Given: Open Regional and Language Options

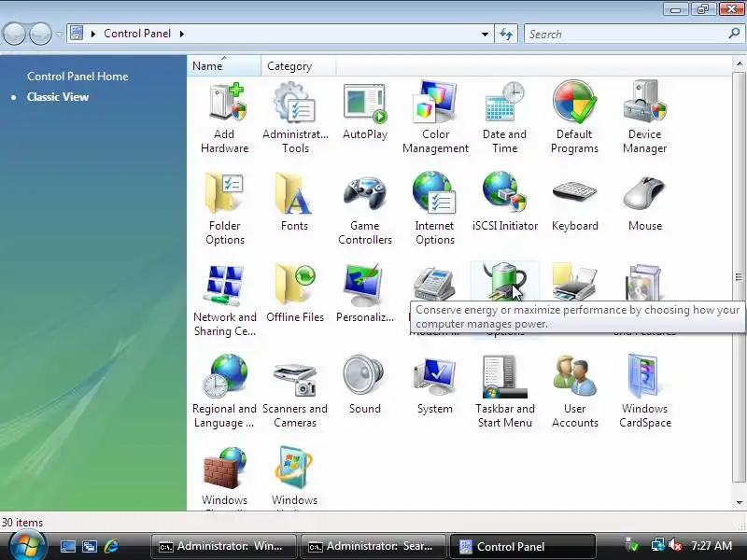Looking at the screenshot, I should click(x=224, y=392).
